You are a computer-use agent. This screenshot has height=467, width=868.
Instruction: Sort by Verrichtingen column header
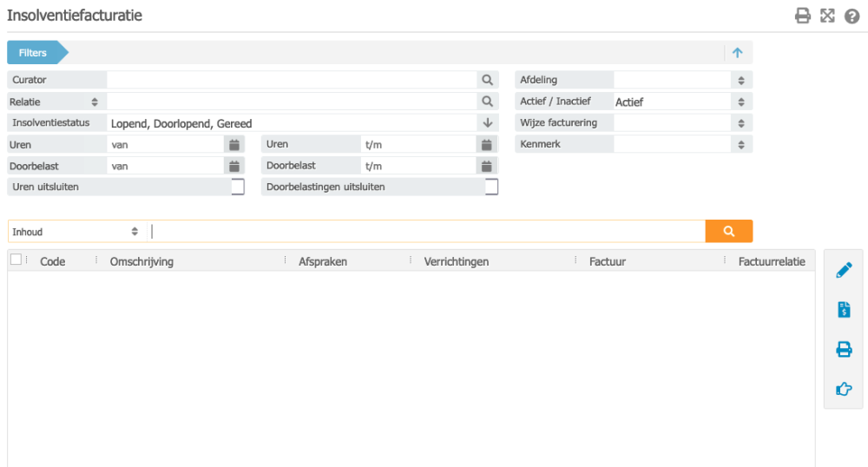coord(457,262)
